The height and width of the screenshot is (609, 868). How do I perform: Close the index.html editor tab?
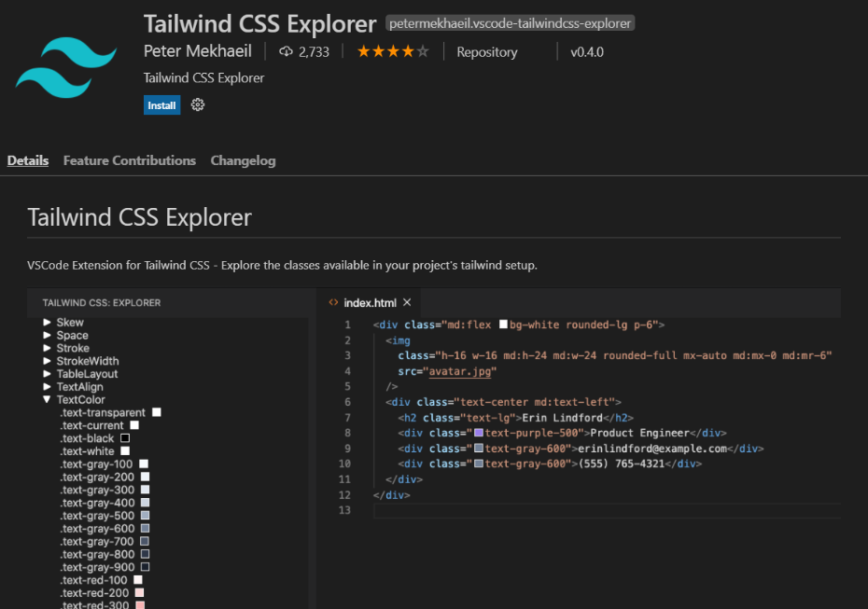tap(407, 302)
